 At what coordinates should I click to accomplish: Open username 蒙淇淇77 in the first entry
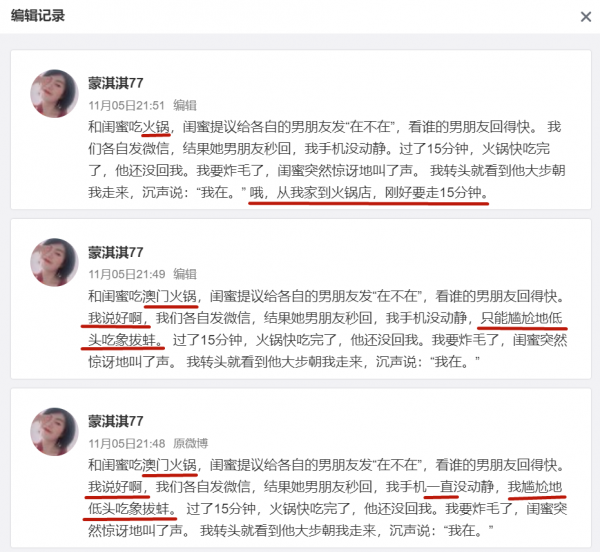[116, 83]
